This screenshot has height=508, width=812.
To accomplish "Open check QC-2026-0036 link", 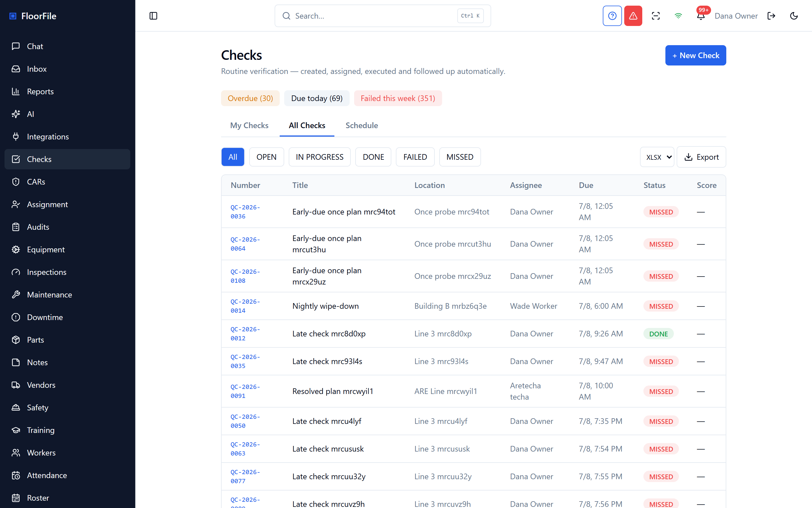I will (245, 212).
